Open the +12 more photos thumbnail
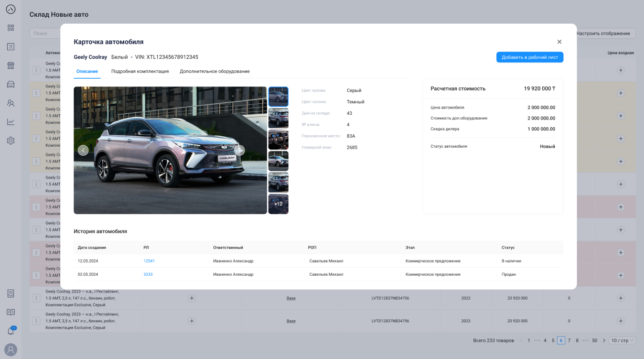This screenshot has width=644, height=359. [x=278, y=204]
